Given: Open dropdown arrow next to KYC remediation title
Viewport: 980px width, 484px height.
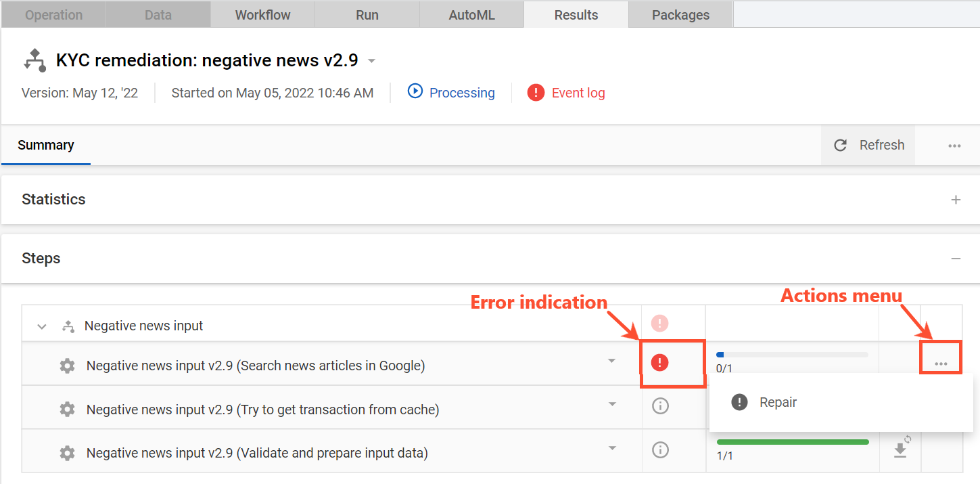Looking at the screenshot, I should 371,61.
